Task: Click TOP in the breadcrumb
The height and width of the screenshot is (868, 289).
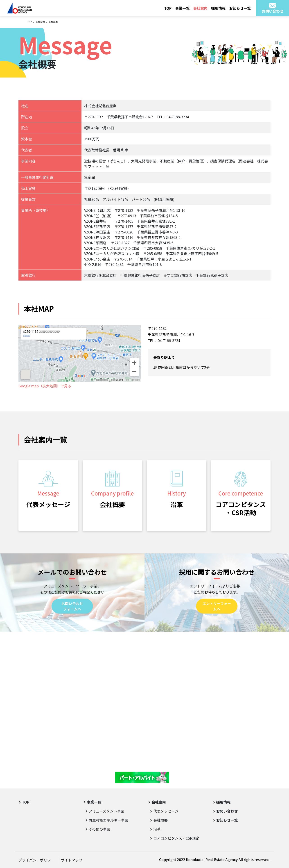Action: click(x=30, y=22)
